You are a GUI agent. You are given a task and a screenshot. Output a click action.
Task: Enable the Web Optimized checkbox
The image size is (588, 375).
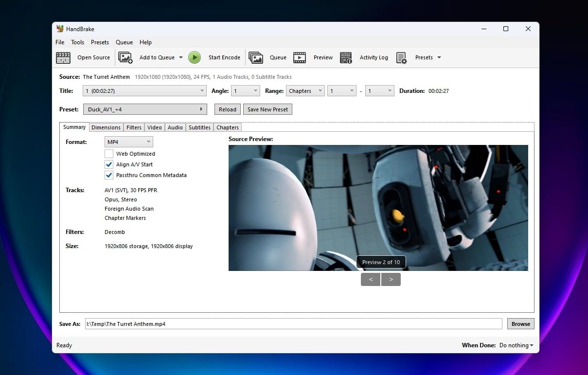click(x=109, y=154)
